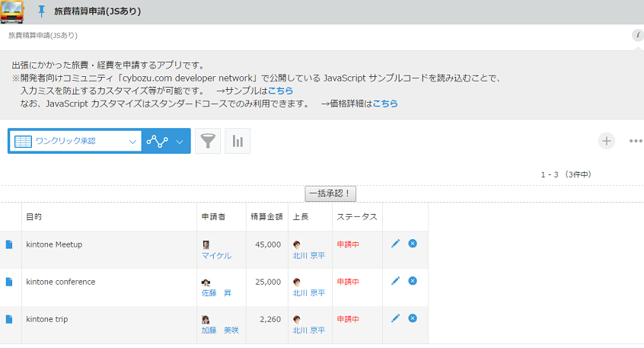
Task: Expand the graph view chevron
Action: tap(180, 142)
